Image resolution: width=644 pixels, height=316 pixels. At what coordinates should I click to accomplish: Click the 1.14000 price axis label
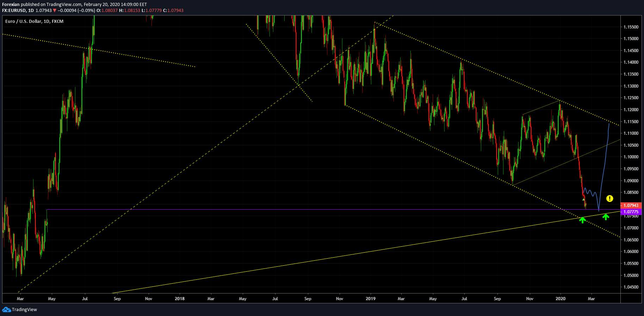pyautogui.click(x=631, y=62)
